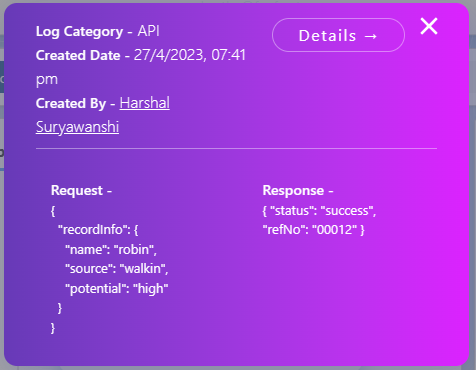Select the Created By label
This screenshot has height=370, width=476.
pos(71,103)
